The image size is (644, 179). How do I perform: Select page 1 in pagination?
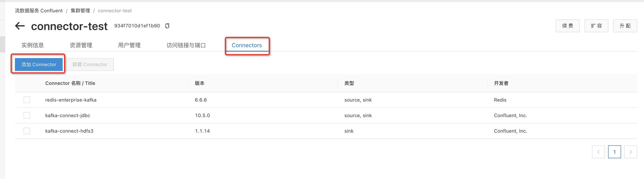615,152
